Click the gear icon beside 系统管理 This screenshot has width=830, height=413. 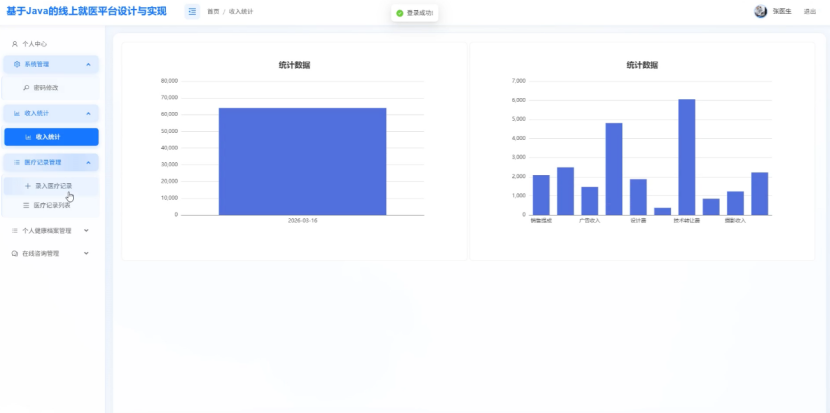pyautogui.click(x=17, y=64)
